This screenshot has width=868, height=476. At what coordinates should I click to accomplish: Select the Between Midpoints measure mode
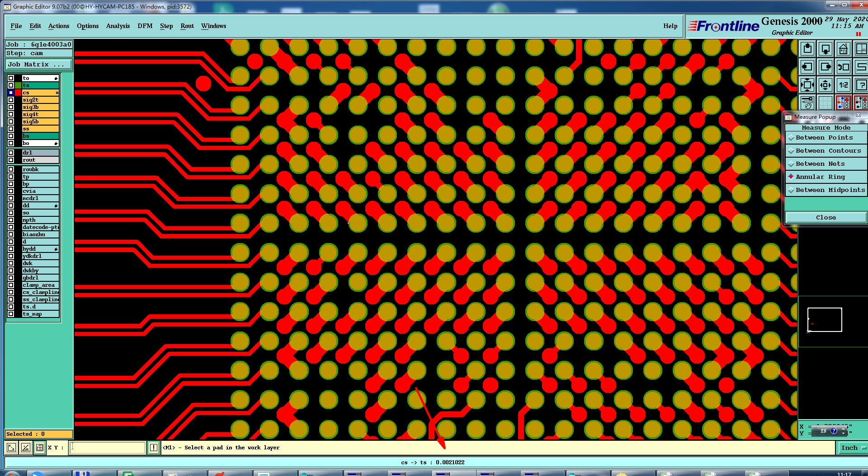pos(826,190)
